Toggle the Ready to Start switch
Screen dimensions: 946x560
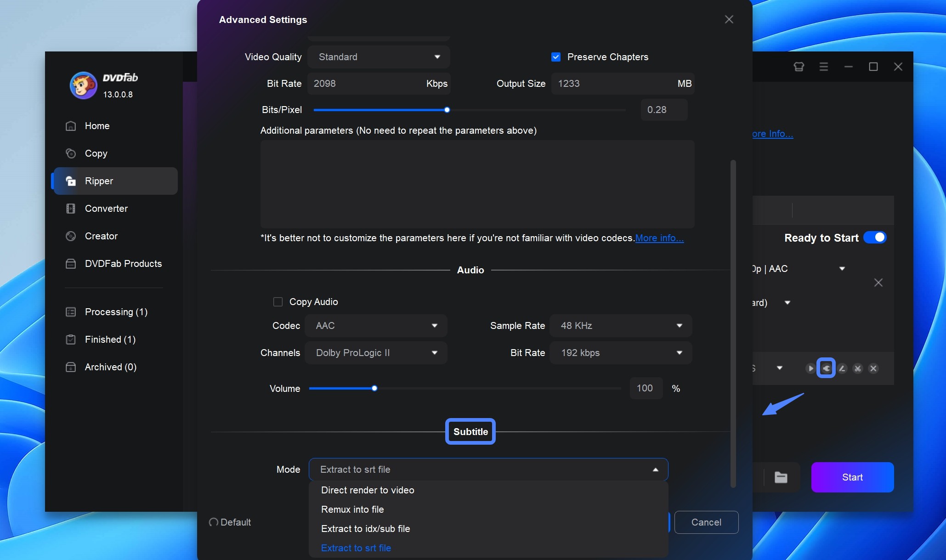875,238
